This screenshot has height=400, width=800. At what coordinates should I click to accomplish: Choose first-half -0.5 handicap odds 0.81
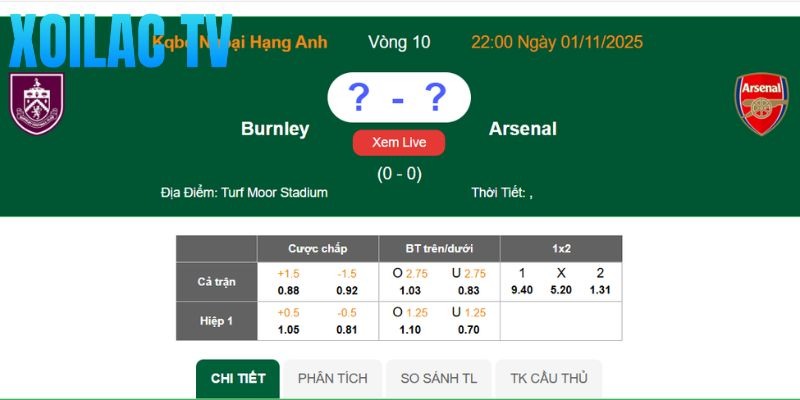(x=347, y=329)
